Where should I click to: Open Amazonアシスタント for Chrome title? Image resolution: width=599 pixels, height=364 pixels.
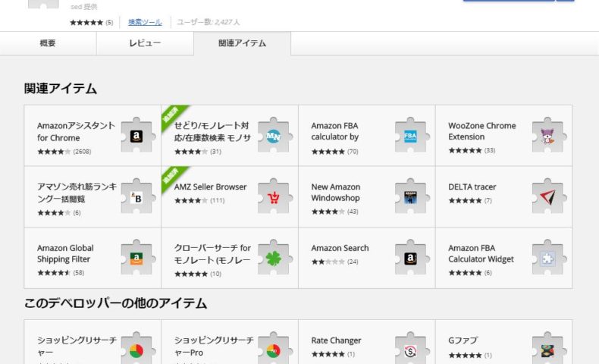click(76, 131)
